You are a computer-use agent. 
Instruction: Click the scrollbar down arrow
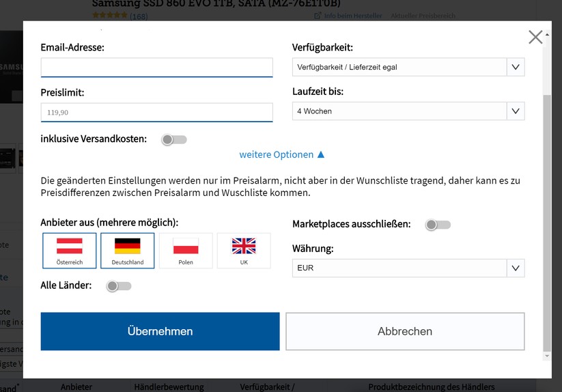pyautogui.click(x=546, y=356)
